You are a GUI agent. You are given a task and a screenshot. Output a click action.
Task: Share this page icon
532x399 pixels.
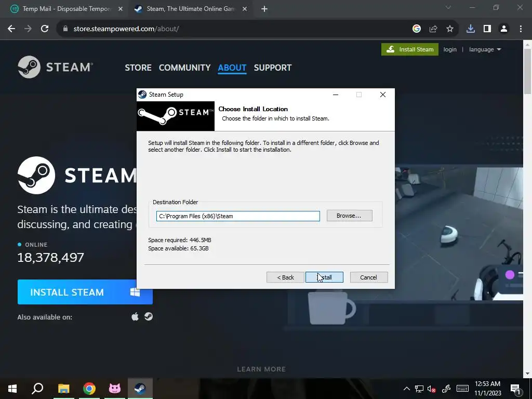pos(433,29)
